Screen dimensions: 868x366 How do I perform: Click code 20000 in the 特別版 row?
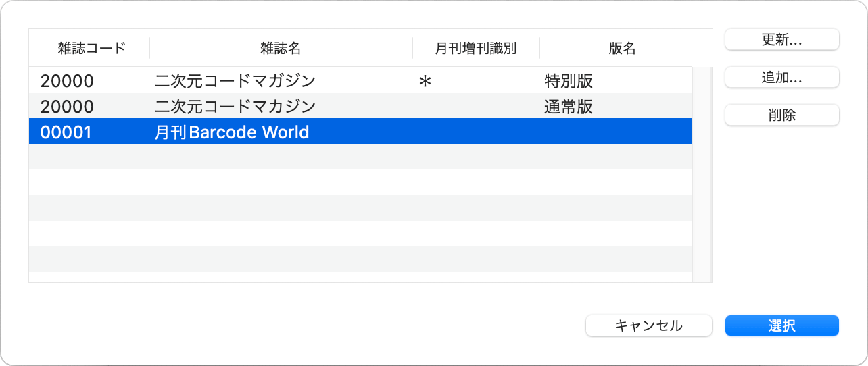(67, 81)
